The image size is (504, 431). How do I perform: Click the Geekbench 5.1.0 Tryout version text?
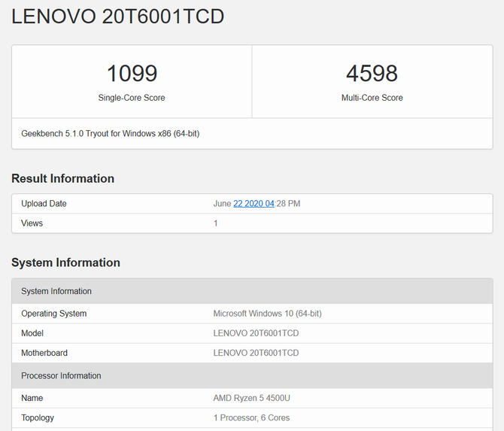(x=110, y=134)
